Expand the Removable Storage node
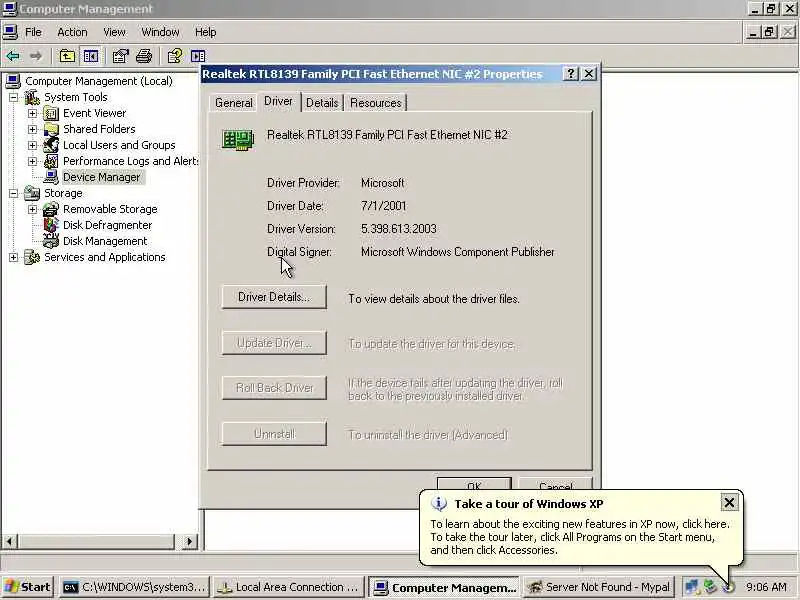Viewport: 800px width, 600px height. tap(33, 209)
